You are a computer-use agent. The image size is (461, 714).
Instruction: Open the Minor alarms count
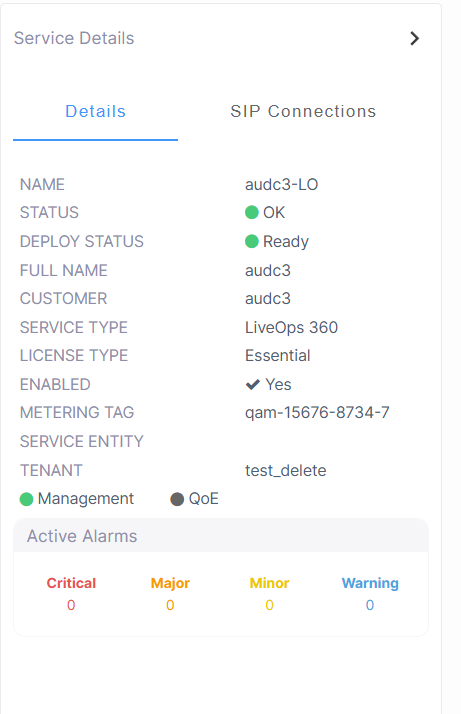tap(269, 605)
